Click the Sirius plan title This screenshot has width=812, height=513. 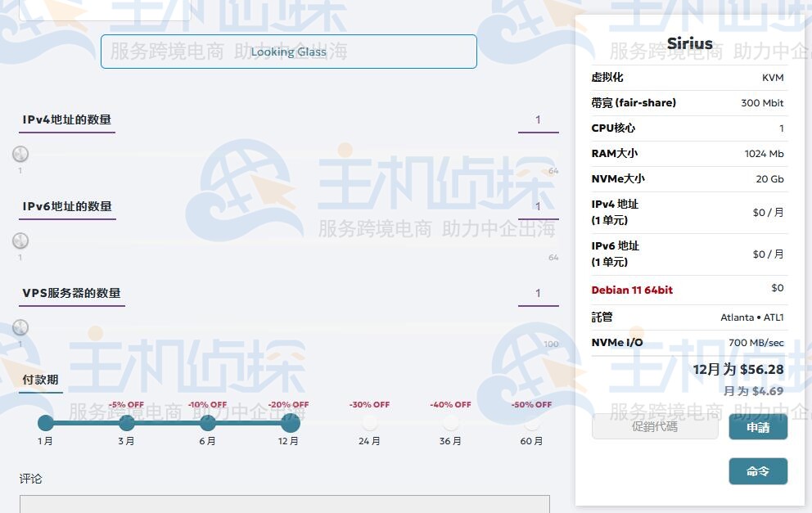[690, 43]
